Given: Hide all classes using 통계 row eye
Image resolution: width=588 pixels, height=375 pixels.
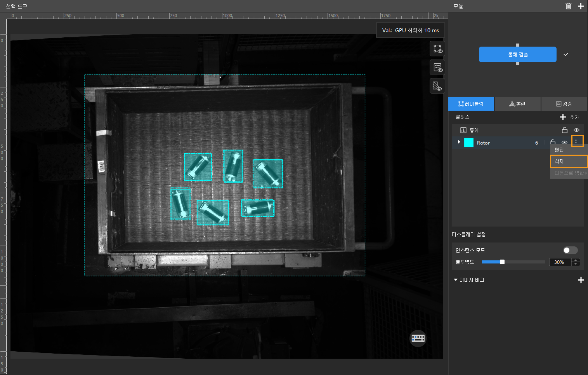Looking at the screenshot, I should [576, 130].
